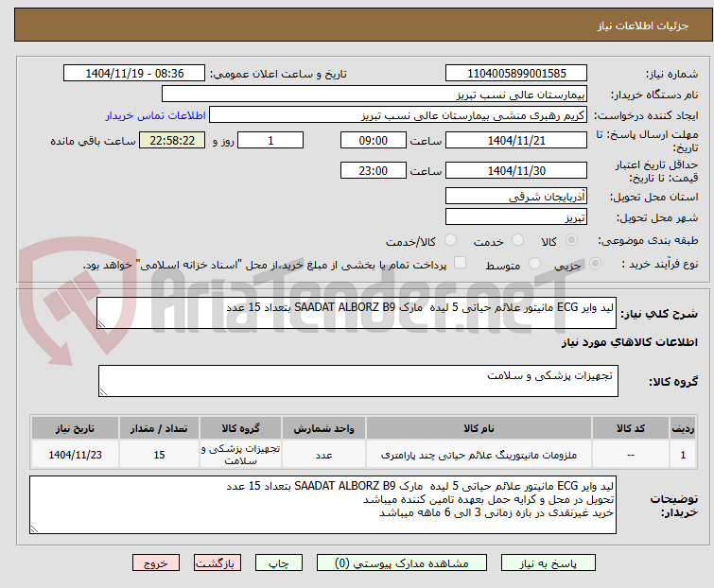The image size is (714, 588).
Task: Toggle the اسناد خزانه اسلامی payment checkbox
Action: [461, 263]
